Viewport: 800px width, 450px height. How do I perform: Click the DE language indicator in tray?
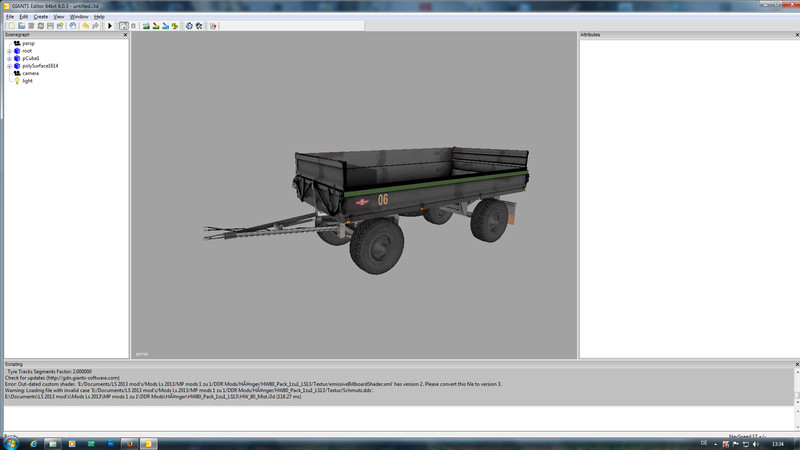704,443
